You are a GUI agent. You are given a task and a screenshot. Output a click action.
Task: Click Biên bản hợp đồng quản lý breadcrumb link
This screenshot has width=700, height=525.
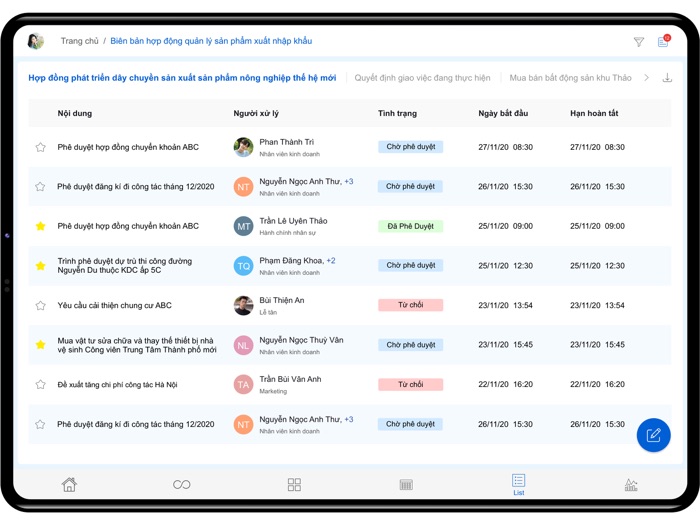tap(211, 41)
